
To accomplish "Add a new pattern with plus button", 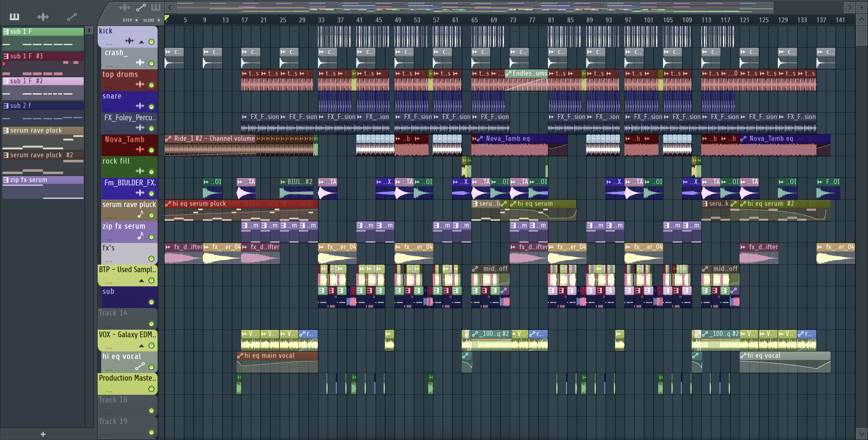I will pyautogui.click(x=43, y=434).
